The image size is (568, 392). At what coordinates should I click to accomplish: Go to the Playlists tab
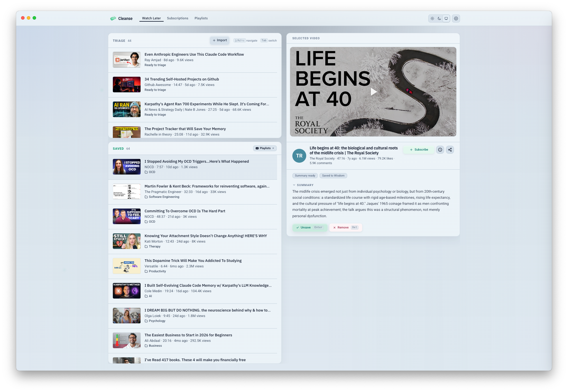201,18
